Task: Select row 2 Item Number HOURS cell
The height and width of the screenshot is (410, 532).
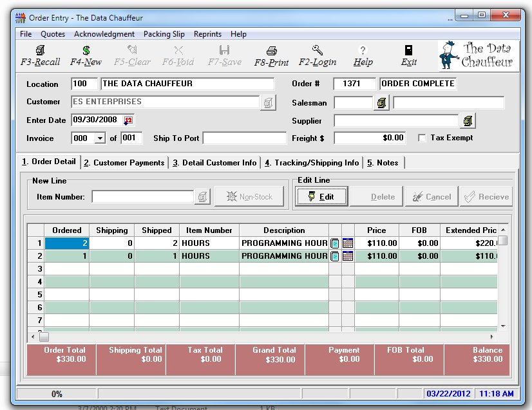Action: click(x=209, y=256)
